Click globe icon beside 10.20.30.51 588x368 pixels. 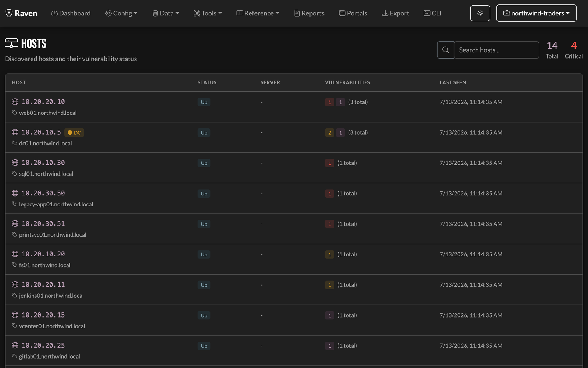(x=15, y=223)
